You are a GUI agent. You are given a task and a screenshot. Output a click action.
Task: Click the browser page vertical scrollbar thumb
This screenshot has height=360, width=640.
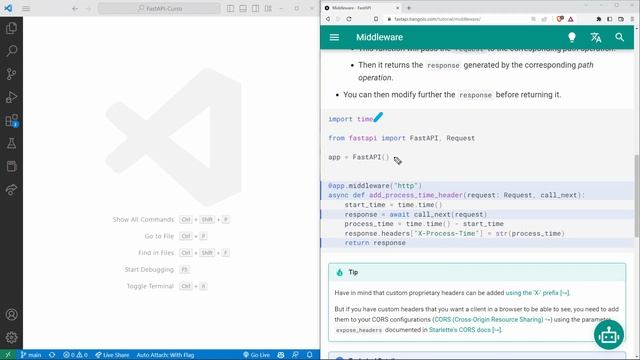[636, 196]
